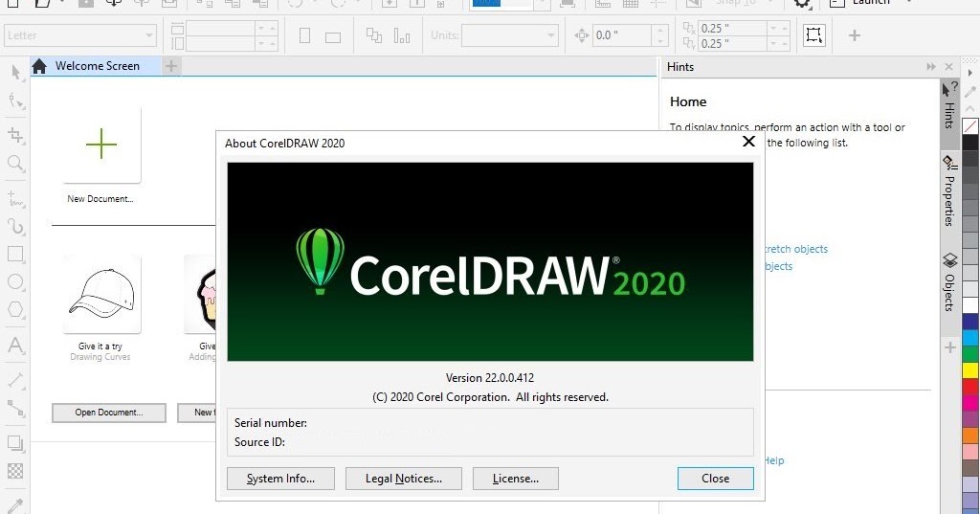
Task: Click the page width stepper arrows
Action: pos(267,28)
